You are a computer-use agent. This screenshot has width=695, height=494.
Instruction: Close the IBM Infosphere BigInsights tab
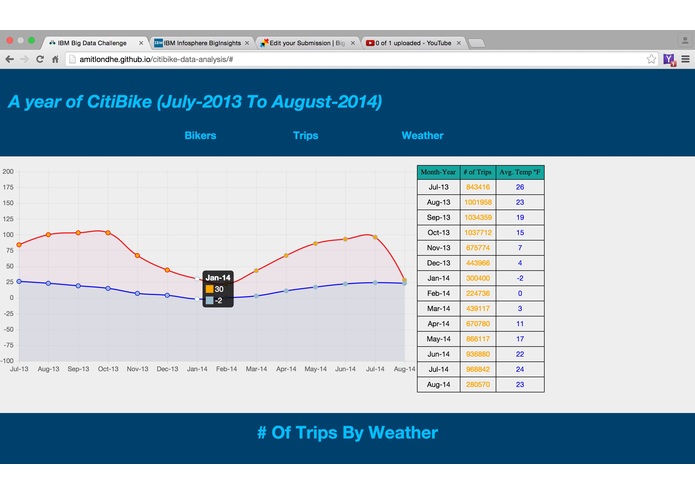[247, 43]
